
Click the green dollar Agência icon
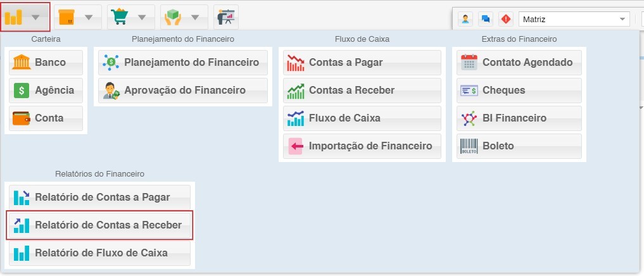22,91
